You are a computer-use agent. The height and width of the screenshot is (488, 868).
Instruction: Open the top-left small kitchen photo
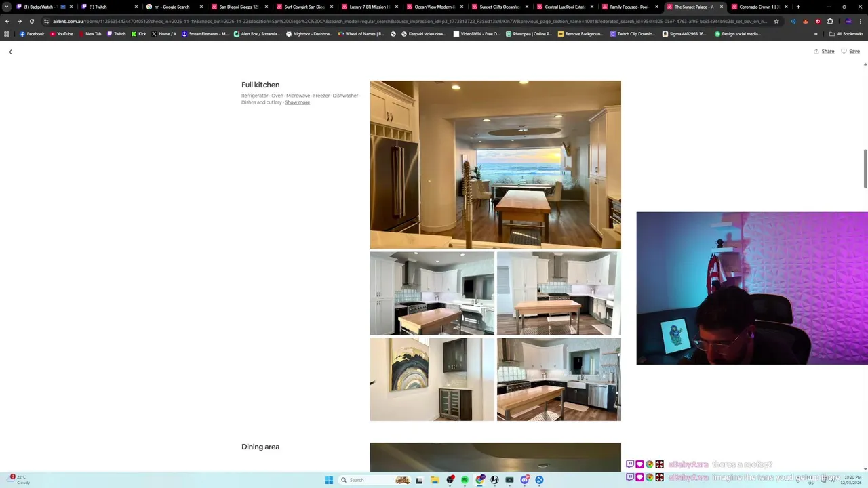[x=432, y=293]
